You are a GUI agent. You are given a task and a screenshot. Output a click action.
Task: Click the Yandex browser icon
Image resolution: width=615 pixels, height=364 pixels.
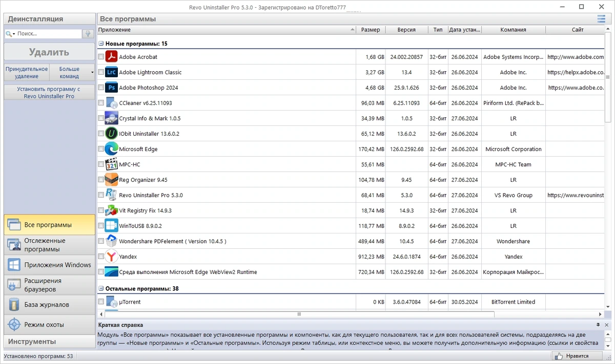point(111,256)
